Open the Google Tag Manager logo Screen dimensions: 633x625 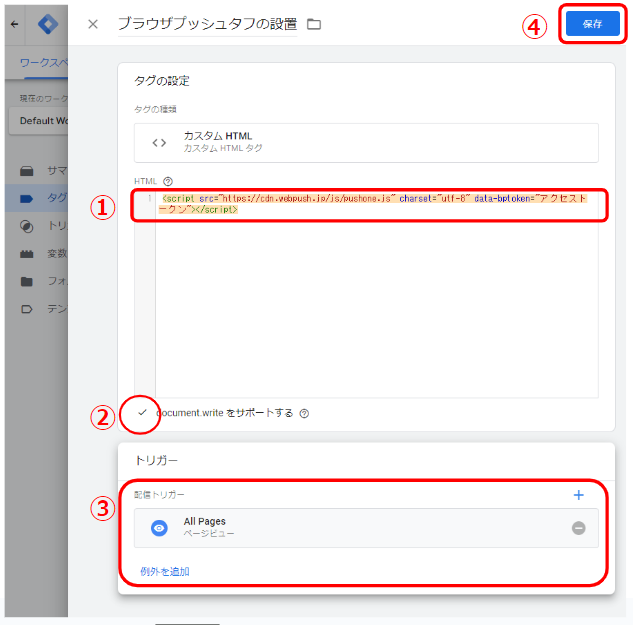(48, 24)
